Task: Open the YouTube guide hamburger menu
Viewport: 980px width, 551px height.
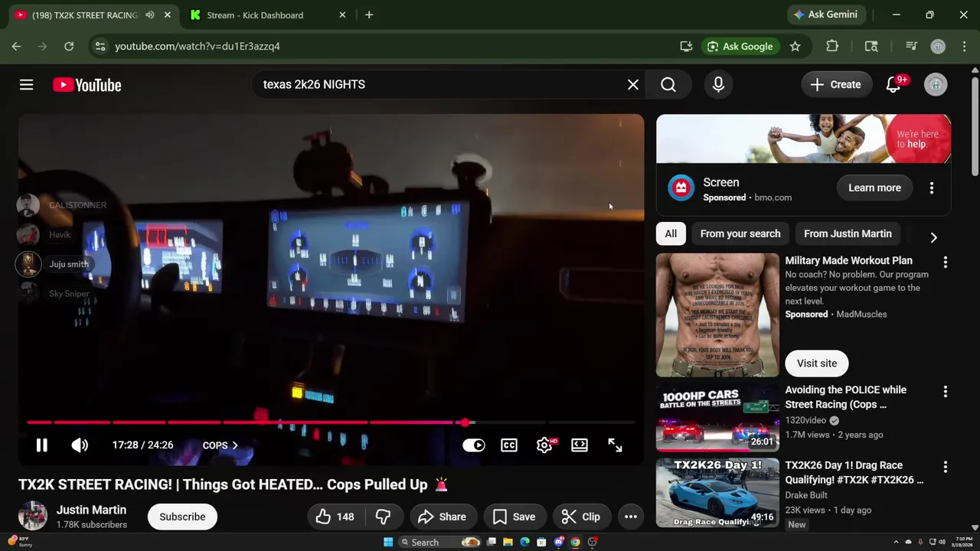Action: coord(26,85)
